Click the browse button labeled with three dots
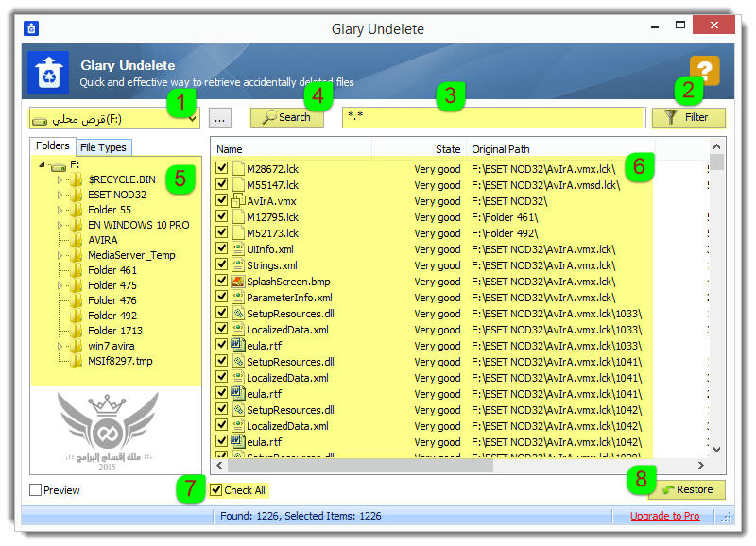The height and width of the screenshot is (546, 756). coord(220,118)
